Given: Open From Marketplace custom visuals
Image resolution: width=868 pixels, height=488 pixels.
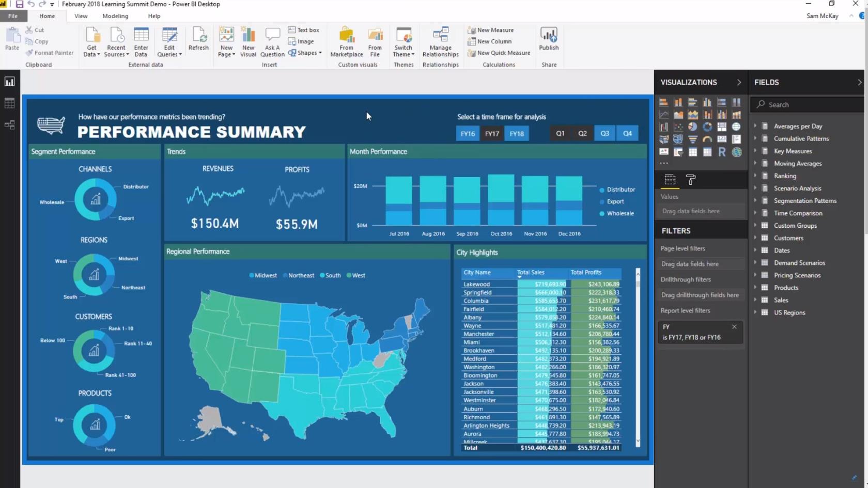Looking at the screenshot, I should click(347, 41).
